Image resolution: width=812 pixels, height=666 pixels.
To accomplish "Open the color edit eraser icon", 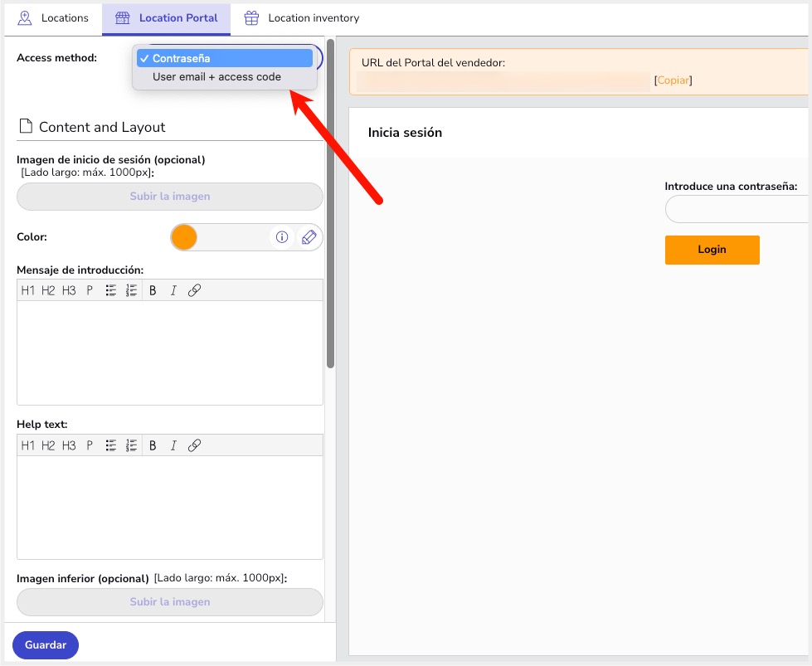I will pos(309,237).
